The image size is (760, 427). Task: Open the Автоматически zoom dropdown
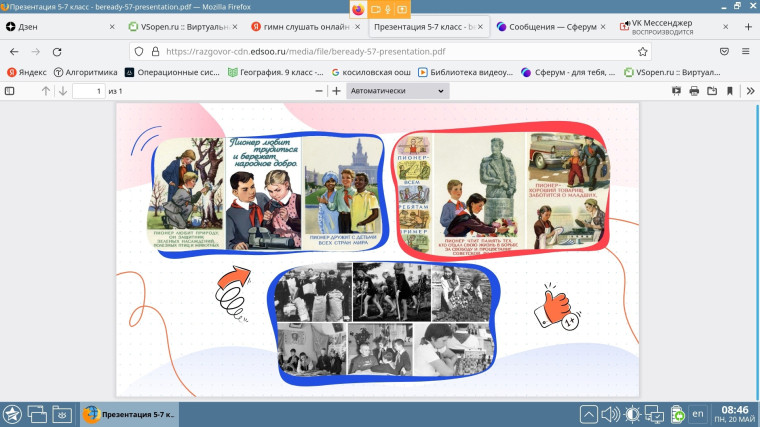397,91
